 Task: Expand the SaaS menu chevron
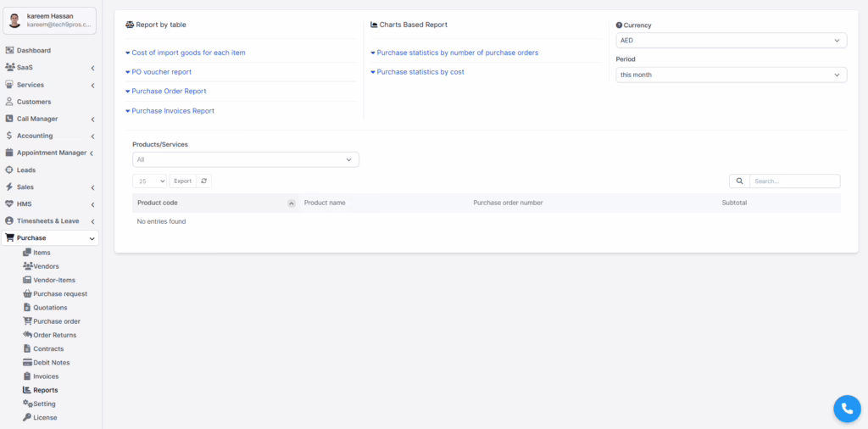(x=92, y=68)
